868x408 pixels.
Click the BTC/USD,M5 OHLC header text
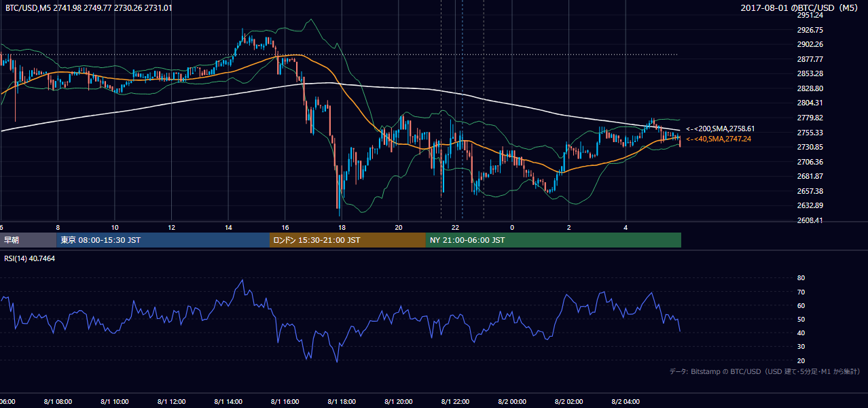click(88, 7)
